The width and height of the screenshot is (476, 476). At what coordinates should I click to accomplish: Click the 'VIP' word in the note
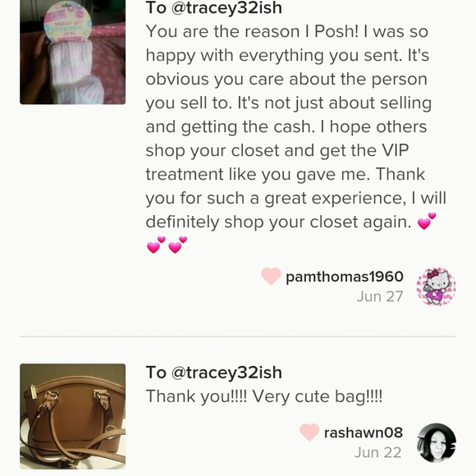coord(395,150)
